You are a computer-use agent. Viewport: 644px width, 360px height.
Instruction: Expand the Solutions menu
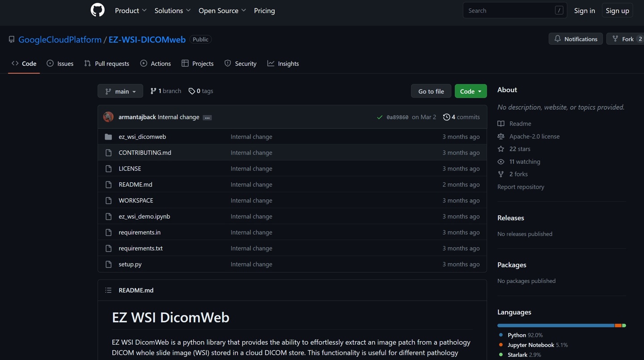tap(173, 10)
